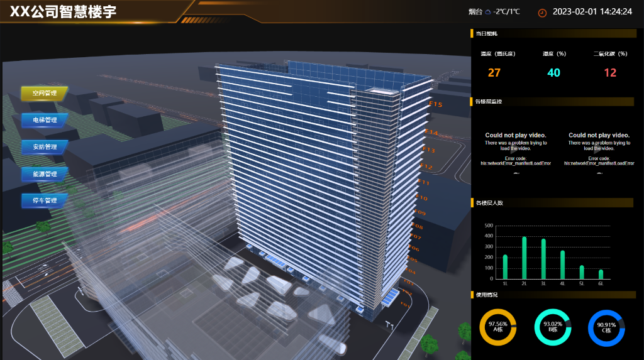The image size is (644, 360).
Task: Select the 安防管理 security button
Action: coord(44,146)
